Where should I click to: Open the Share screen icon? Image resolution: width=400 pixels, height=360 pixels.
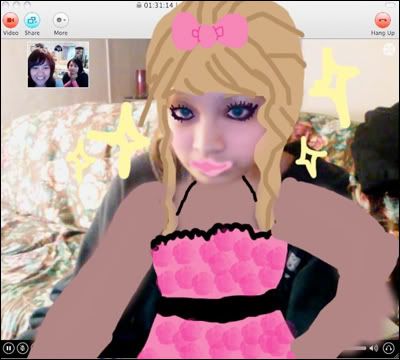tap(32, 20)
